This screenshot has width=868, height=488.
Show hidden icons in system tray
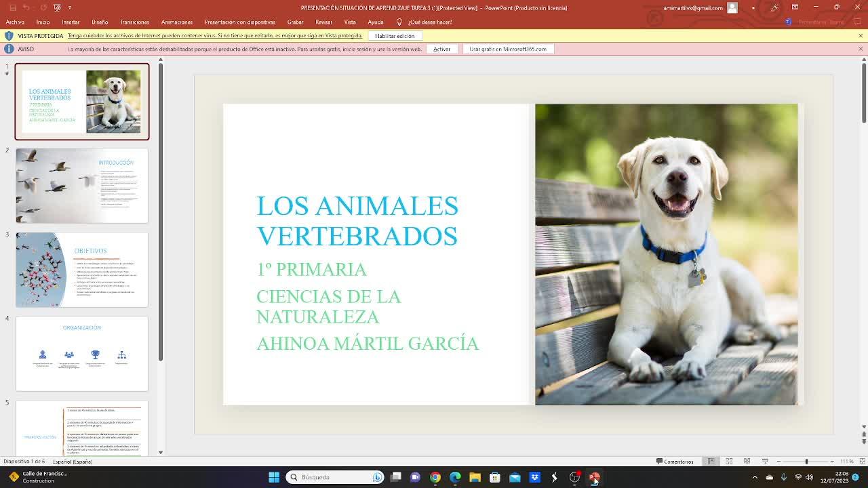[x=755, y=477]
